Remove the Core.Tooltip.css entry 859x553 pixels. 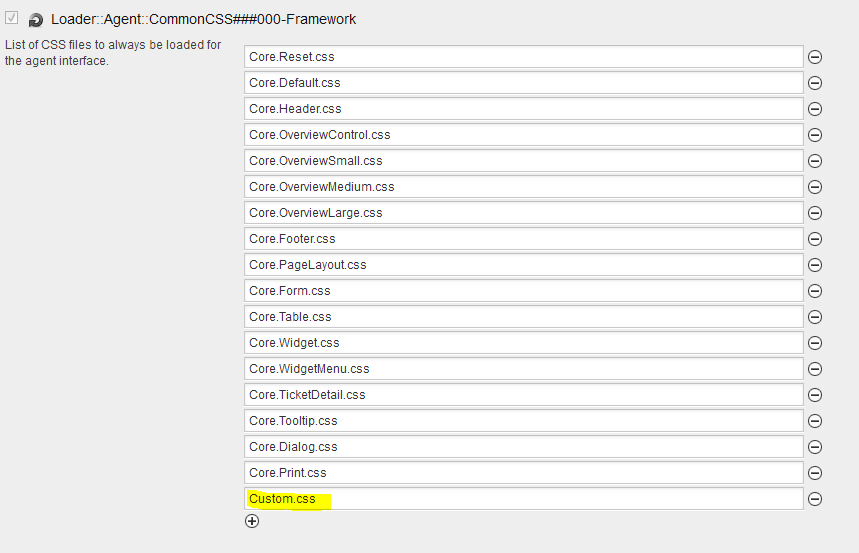click(x=815, y=421)
